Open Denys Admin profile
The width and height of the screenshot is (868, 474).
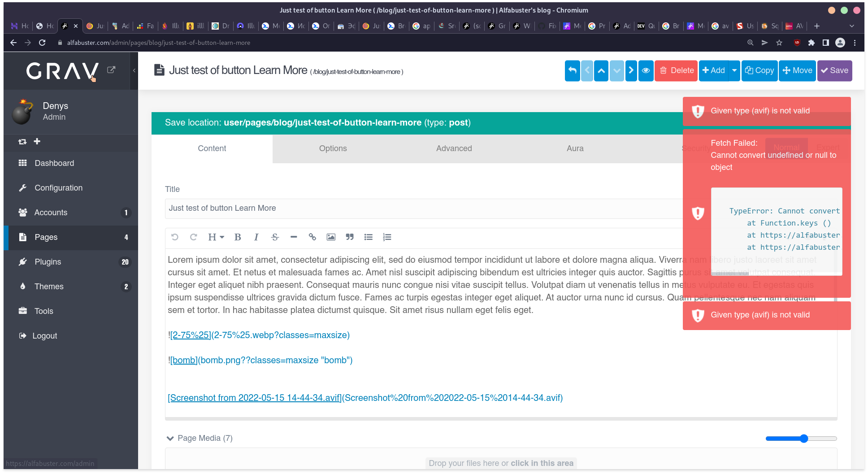point(71,112)
